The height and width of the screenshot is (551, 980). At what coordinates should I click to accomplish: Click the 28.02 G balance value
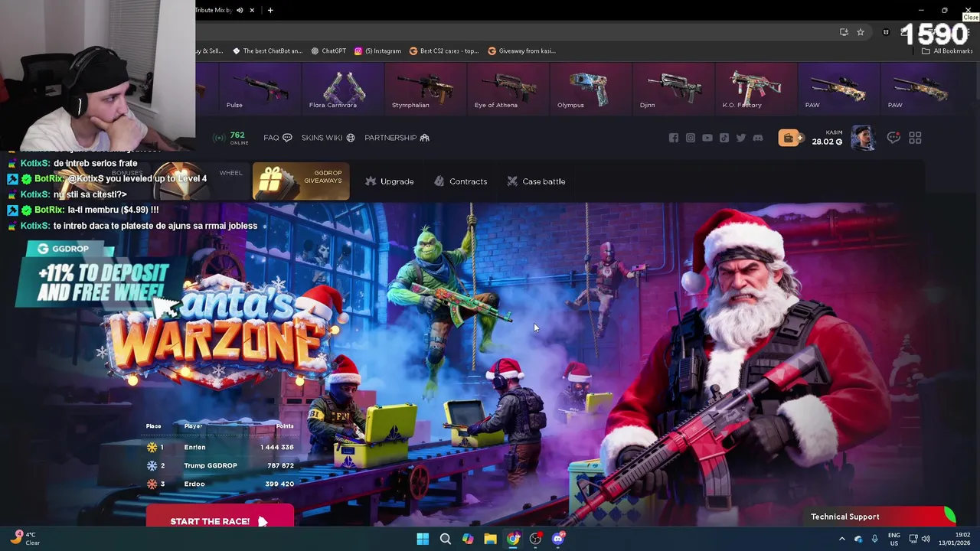827,142
